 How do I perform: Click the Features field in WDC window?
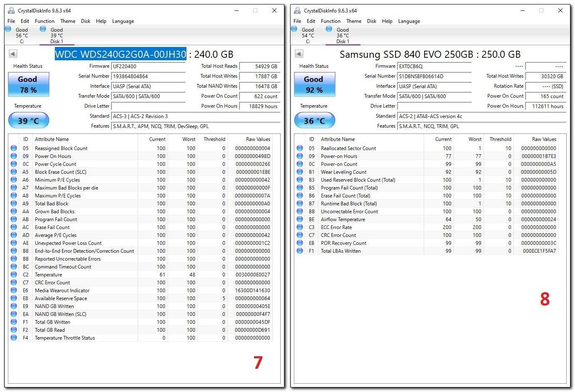tap(196, 126)
